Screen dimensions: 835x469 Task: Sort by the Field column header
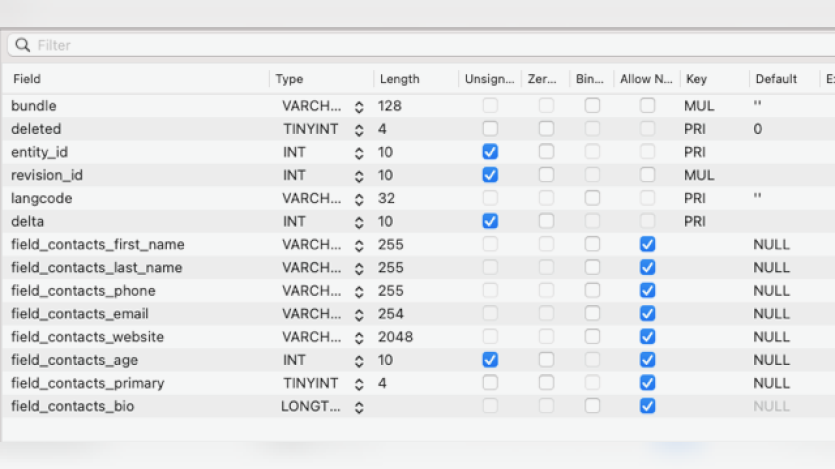(x=27, y=79)
